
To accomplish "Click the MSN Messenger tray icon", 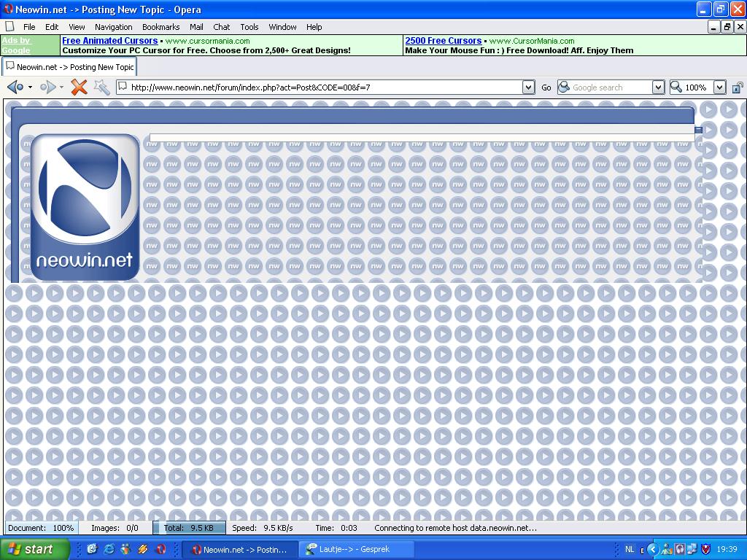I will click(x=667, y=550).
